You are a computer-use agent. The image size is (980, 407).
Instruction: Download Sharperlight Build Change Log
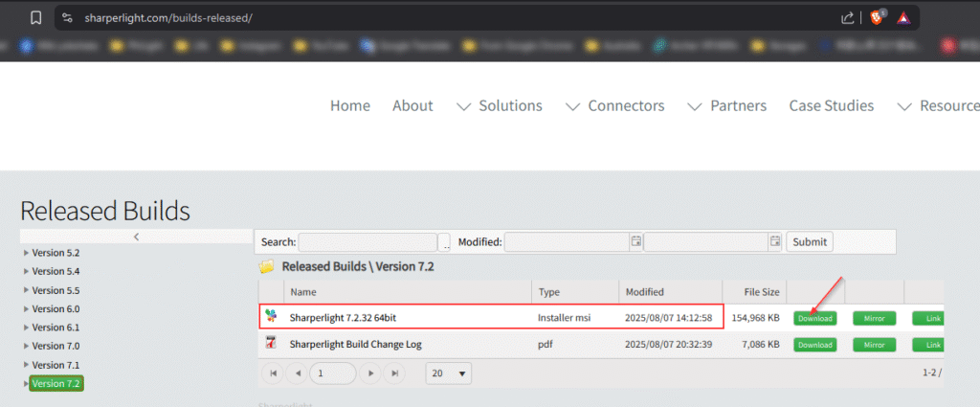815,345
